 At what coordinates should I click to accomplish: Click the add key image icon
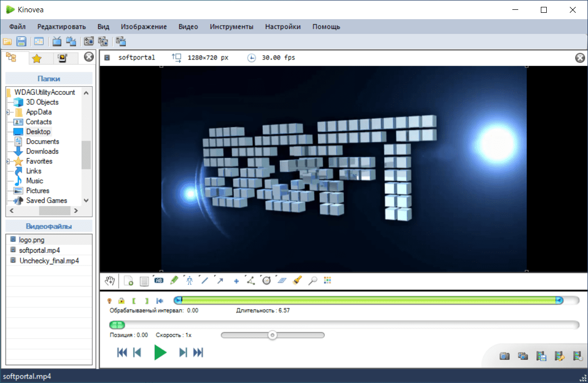click(x=129, y=281)
